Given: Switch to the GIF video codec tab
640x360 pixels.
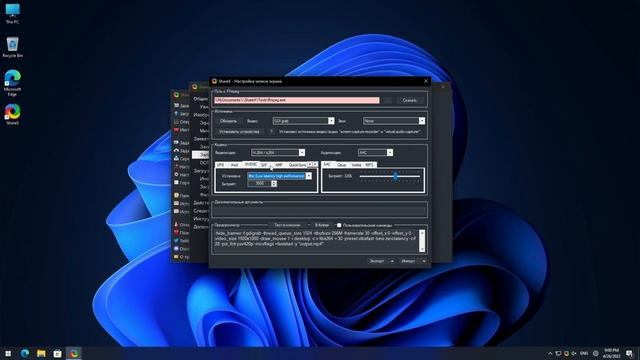Looking at the screenshot, I should click(x=264, y=164).
